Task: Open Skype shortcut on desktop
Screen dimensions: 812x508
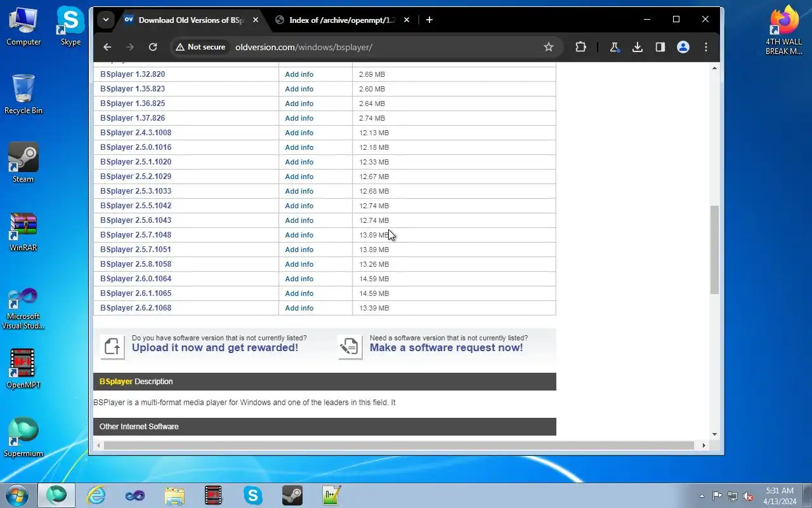Action: [70, 26]
